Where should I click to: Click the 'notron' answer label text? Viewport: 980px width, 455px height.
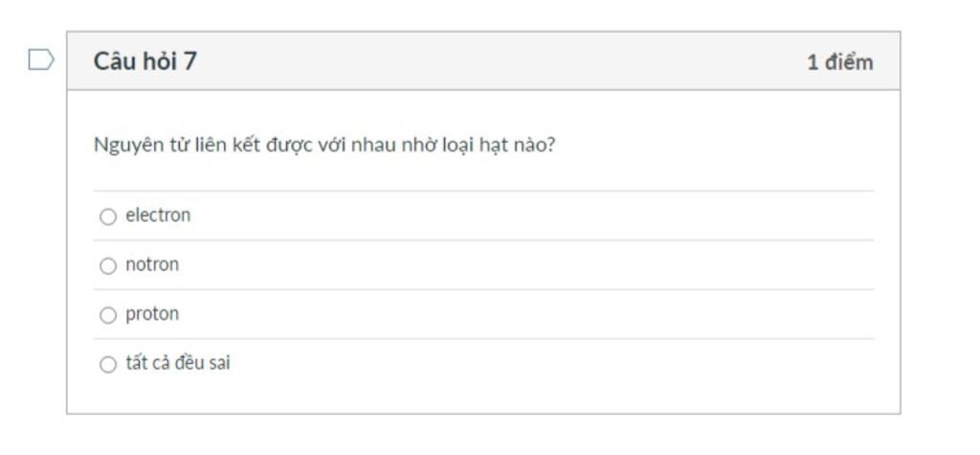tap(152, 264)
